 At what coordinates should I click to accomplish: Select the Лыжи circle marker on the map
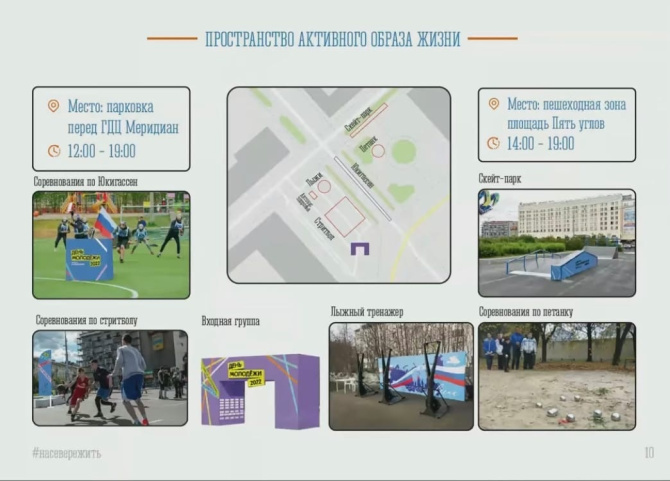325,186
